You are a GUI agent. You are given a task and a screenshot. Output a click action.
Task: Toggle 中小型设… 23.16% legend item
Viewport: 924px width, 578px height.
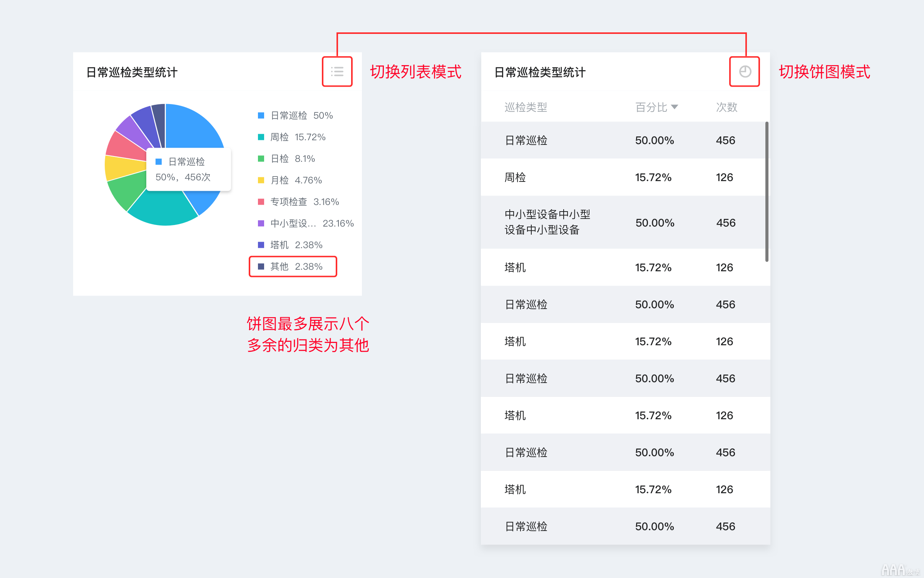pyautogui.click(x=306, y=223)
